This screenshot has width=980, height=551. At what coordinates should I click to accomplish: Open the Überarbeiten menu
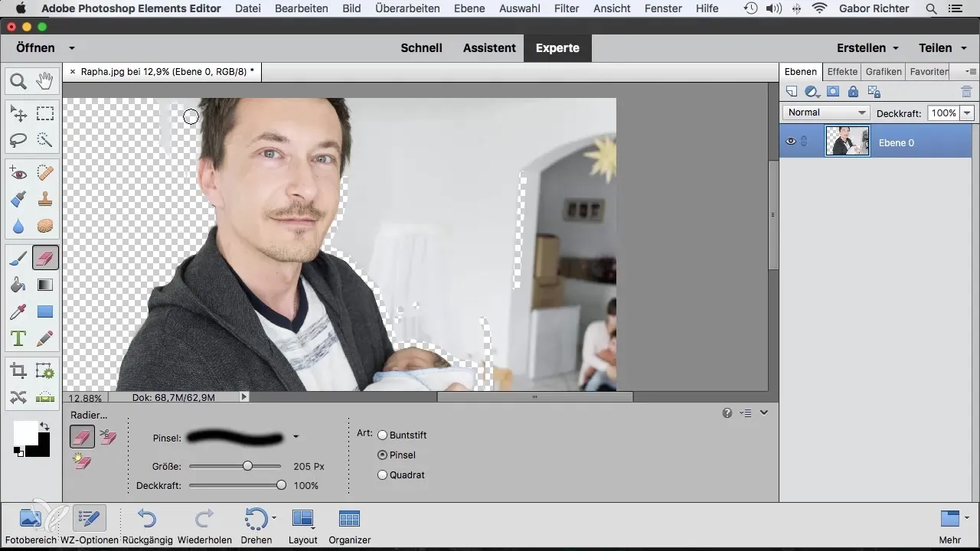coord(408,8)
